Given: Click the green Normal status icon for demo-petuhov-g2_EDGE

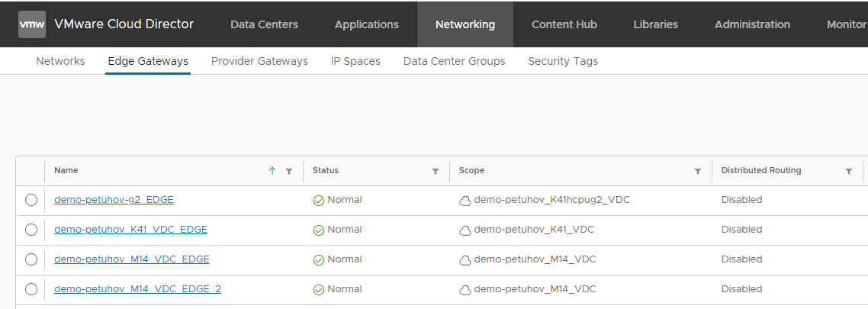Looking at the screenshot, I should (319, 201).
